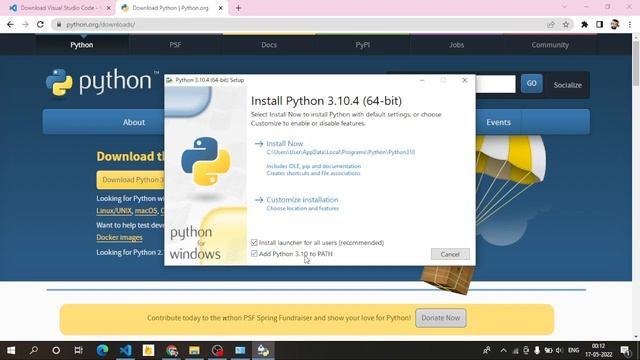Open the Events menu on python.org
Image resolution: width=640 pixels, height=360 pixels.
[498, 122]
